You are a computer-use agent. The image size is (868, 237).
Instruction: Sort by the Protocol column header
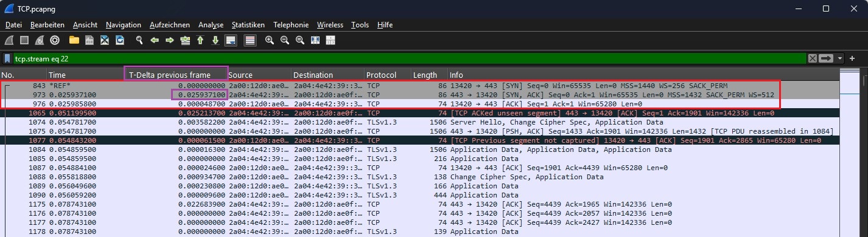[388, 75]
